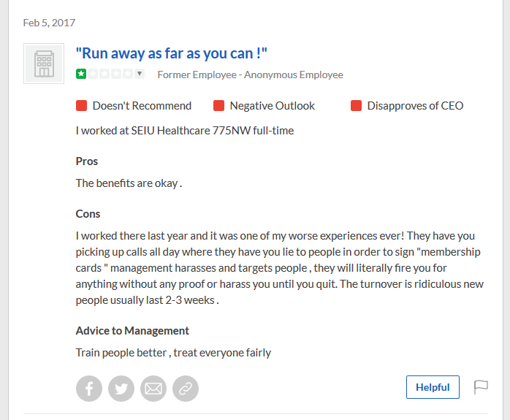Click the Cons section heading
Viewport: 510px width, 420px height.
pos(88,214)
